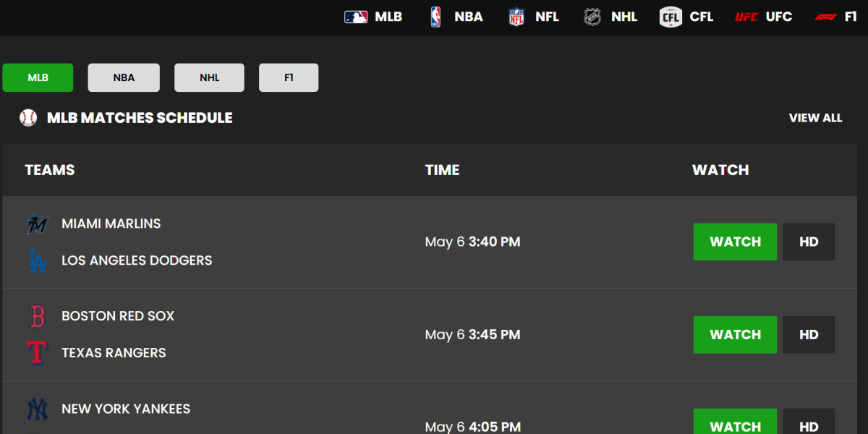
Task: Click the Texas Rangers team logo
Action: (x=37, y=353)
